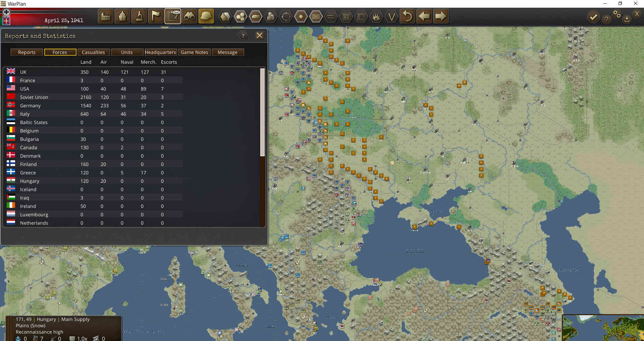Click the forces list scrollbar thumb

click(263, 112)
